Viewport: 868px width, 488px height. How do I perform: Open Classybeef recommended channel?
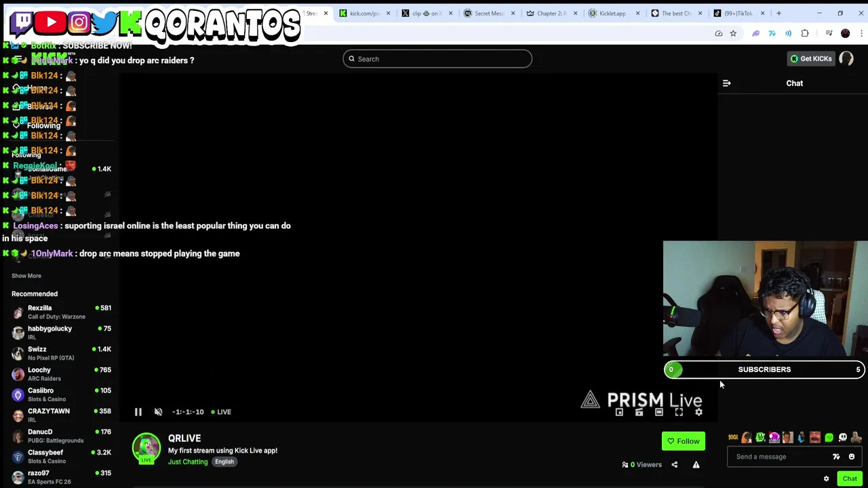61,456
